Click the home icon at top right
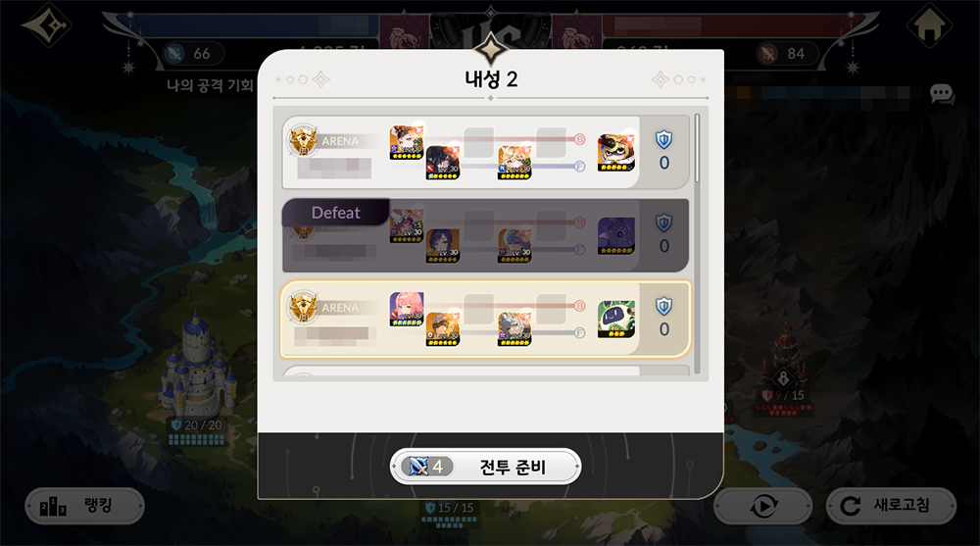This screenshot has width=980, height=546. point(929,25)
